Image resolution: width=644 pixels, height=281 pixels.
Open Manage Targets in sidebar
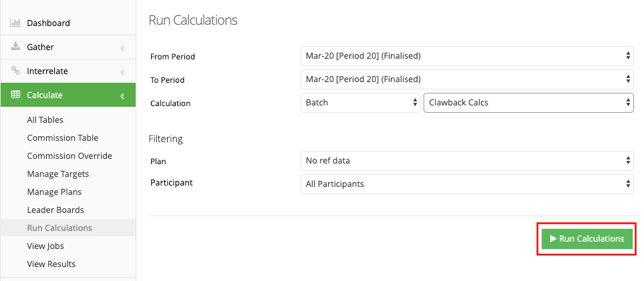pyautogui.click(x=58, y=174)
